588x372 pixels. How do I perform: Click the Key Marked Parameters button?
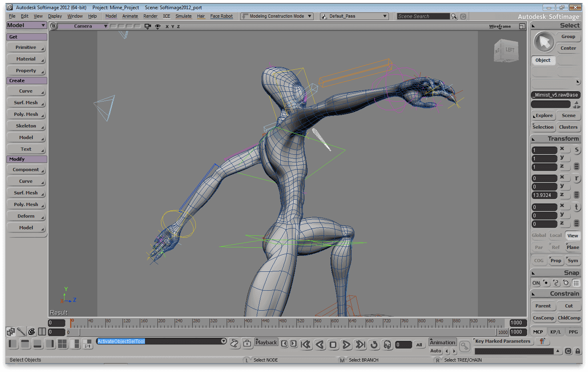pyautogui.click(x=503, y=342)
